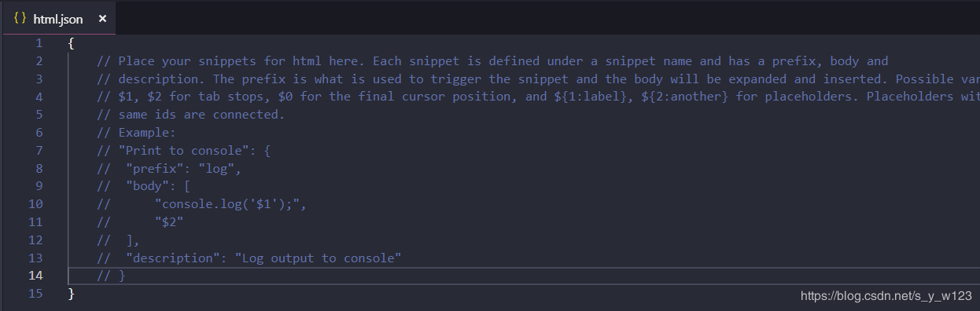Image resolution: width=980 pixels, height=311 pixels.
Task: Click the "prefix": "log" comment line
Action: tap(169, 168)
